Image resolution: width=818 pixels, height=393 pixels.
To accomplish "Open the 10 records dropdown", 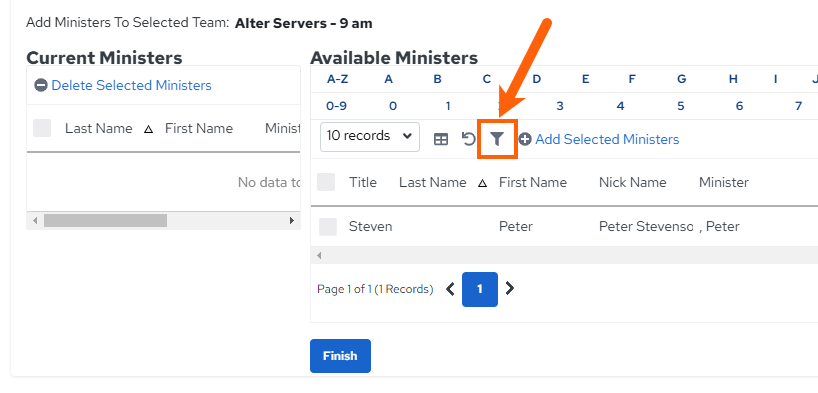I will [x=370, y=137].
